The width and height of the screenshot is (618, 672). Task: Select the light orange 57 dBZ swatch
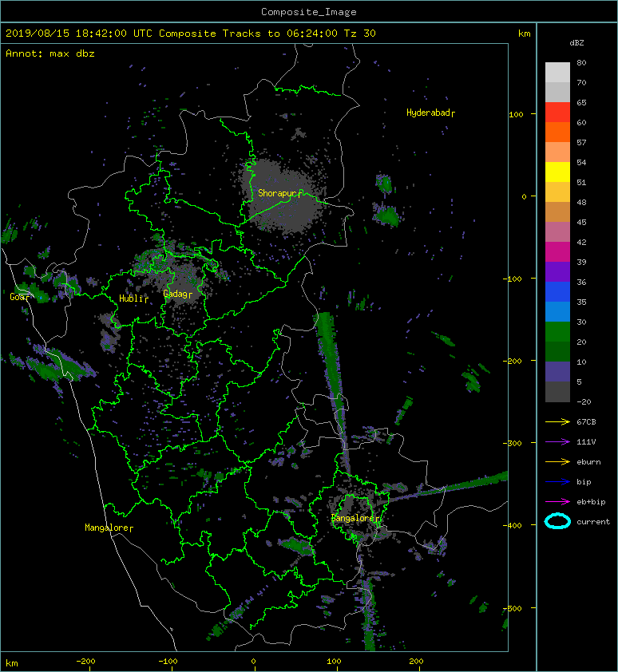click(x=557, y=152)
